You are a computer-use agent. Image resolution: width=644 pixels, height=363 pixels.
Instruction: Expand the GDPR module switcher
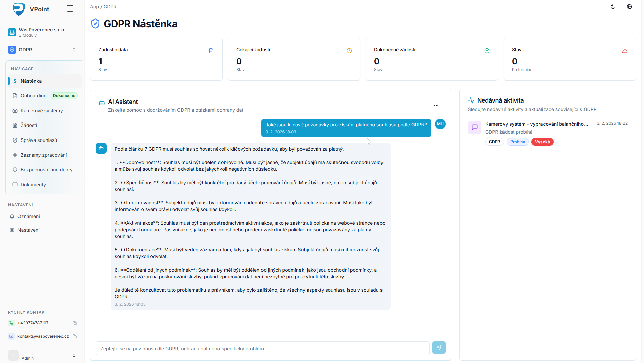tap(74, 50)
